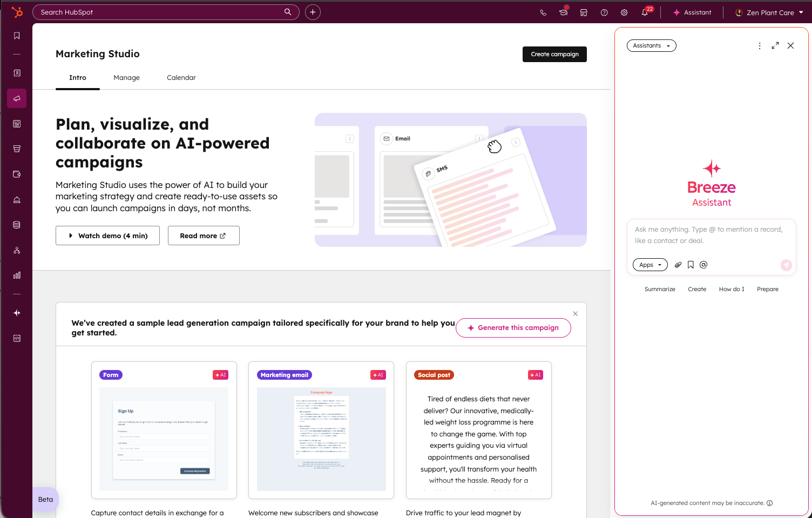Open the Data Management database sidebar icon
Image resolution: width=812 pixels, height=518 pixels.
point(17,225)
